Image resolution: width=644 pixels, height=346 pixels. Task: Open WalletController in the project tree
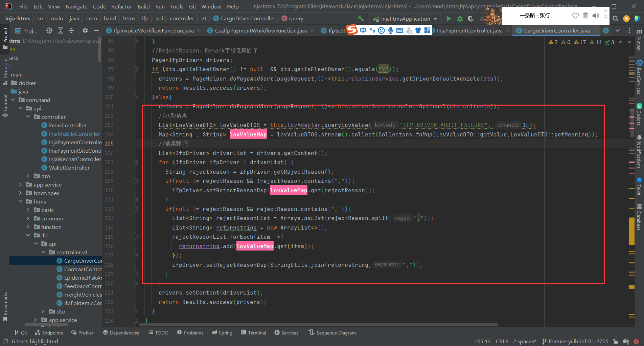(x=69, y=168)
